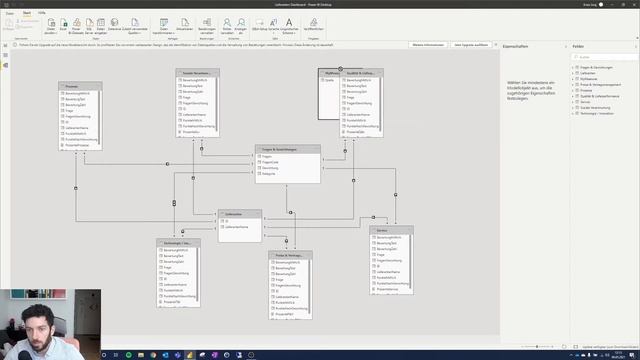
Task: Click Aktualisieren to refresh data
Action: (x=184, y=24)
